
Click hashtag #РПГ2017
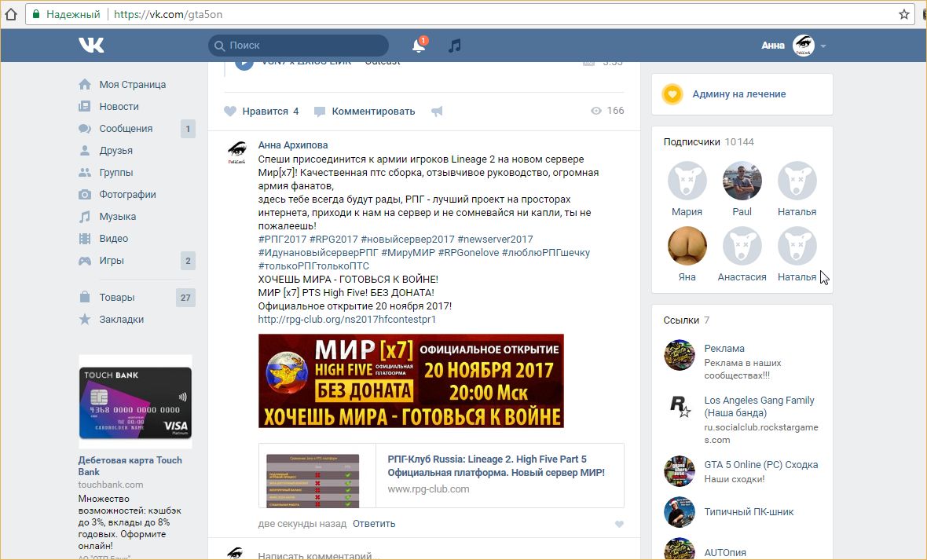pos(282,240)
